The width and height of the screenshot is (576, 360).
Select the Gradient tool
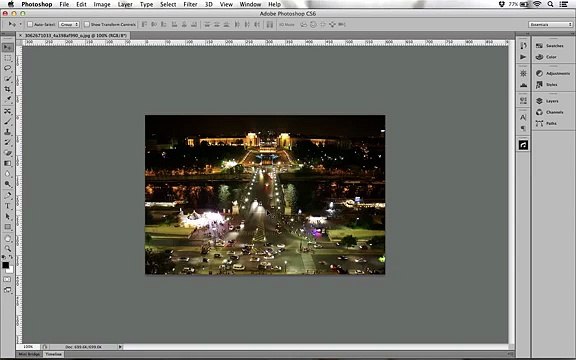[7, 163]
